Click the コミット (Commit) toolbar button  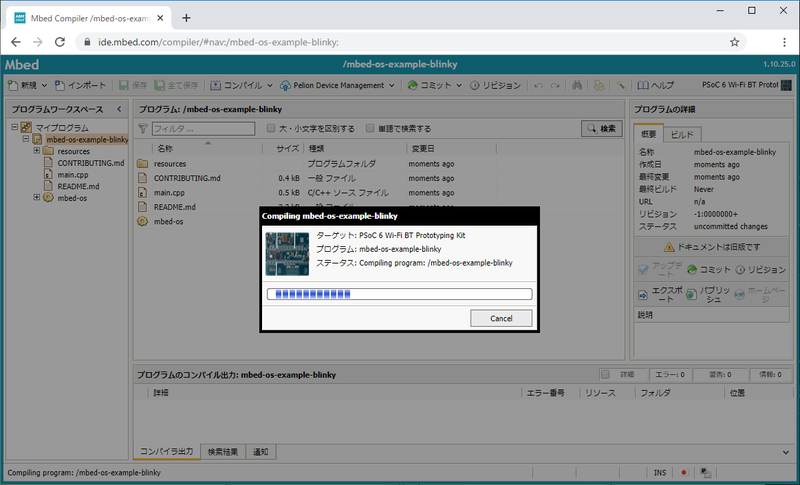(430, 85)
